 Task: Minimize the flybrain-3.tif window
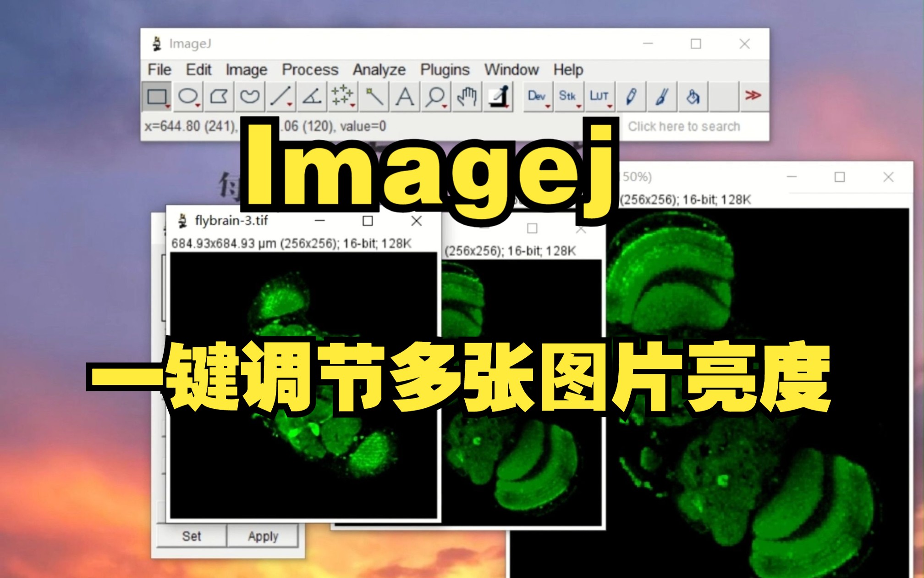point(320,221)
